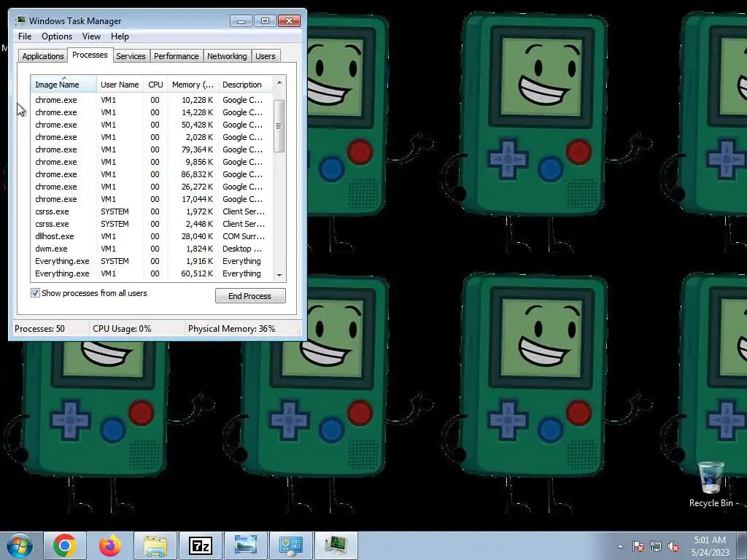747x560 pixels.
Task: Open the View menu
Action: click(91, 36)
